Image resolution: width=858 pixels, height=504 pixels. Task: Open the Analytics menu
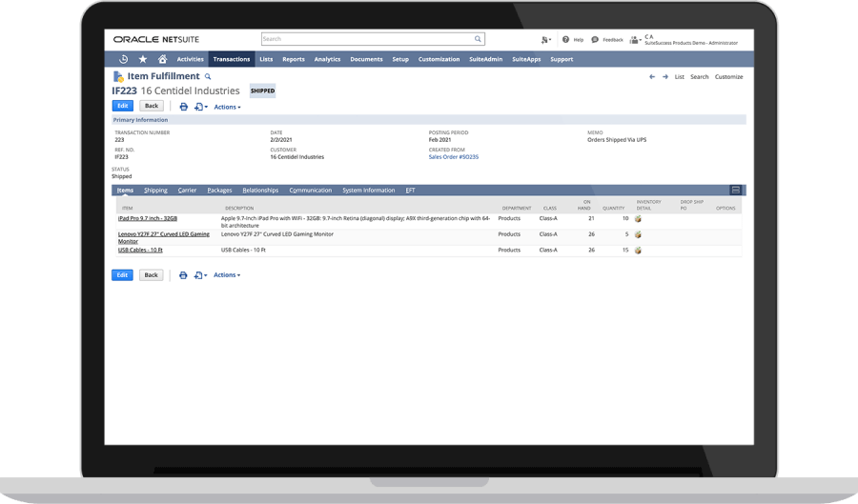pos(327,59)
